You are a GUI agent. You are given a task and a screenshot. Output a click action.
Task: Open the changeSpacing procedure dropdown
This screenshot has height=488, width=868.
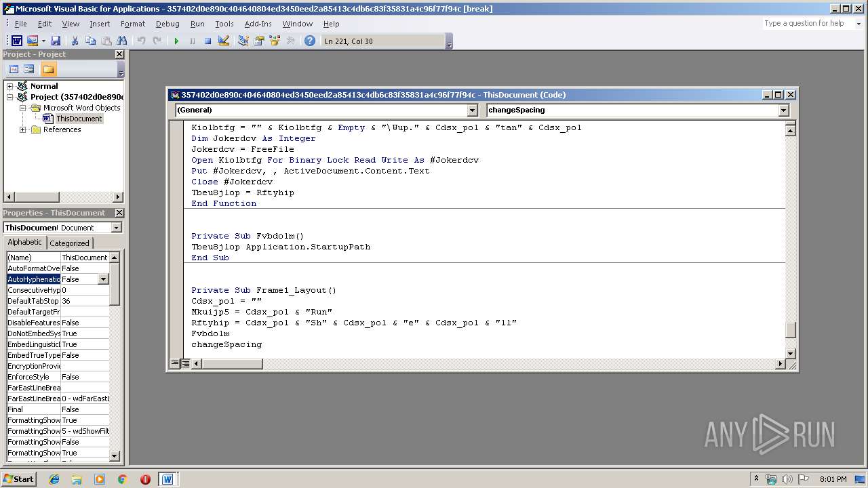point(783,110)
